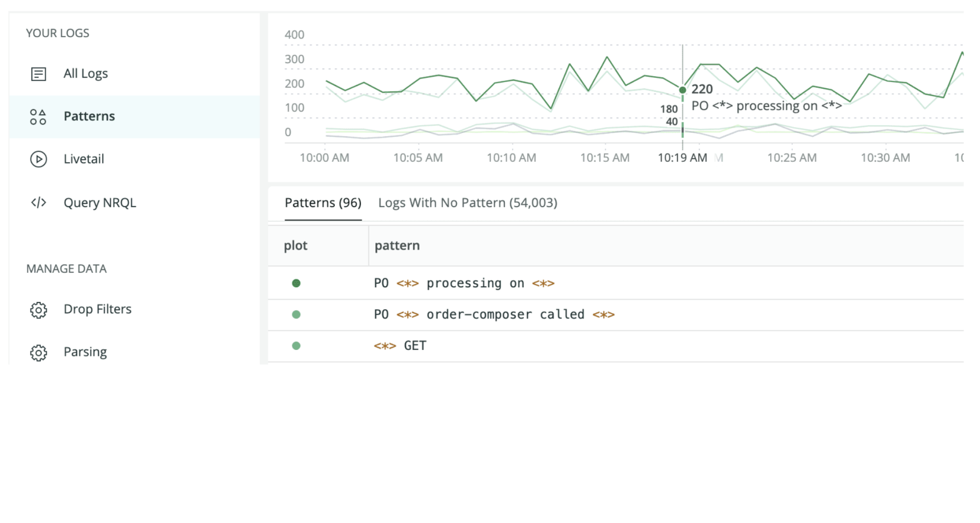
Task: Open the Query NRQL page
Action: coord(100,203)
